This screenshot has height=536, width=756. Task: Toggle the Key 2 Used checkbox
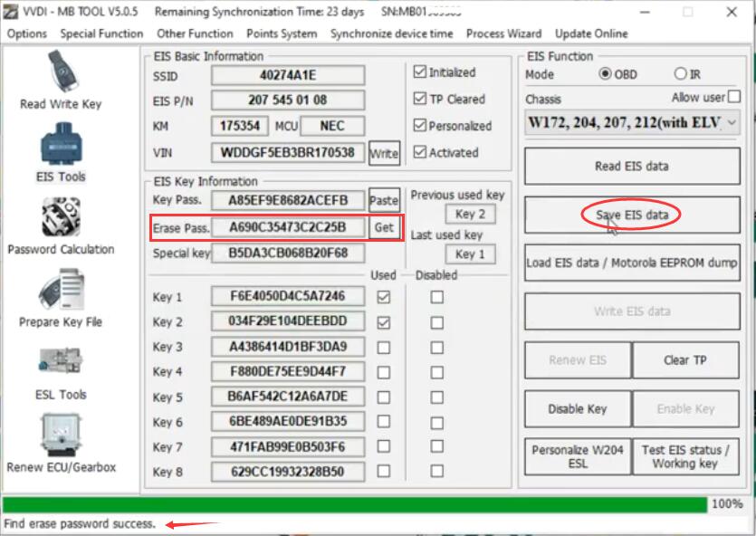384,322
